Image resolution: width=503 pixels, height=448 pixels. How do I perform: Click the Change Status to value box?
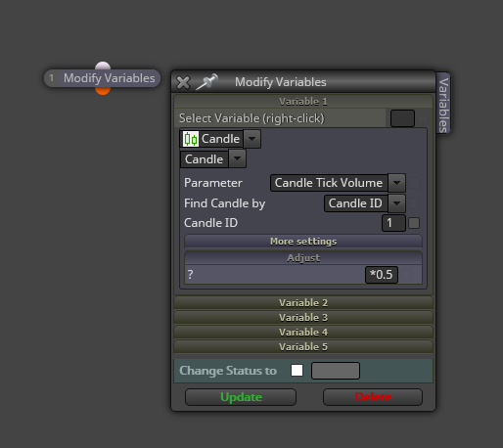336,371
